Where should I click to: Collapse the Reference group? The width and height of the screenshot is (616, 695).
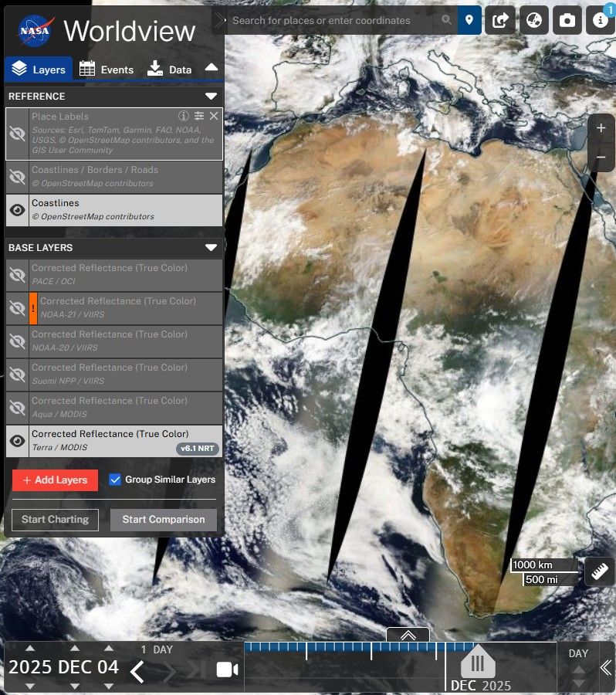point(211,97)
